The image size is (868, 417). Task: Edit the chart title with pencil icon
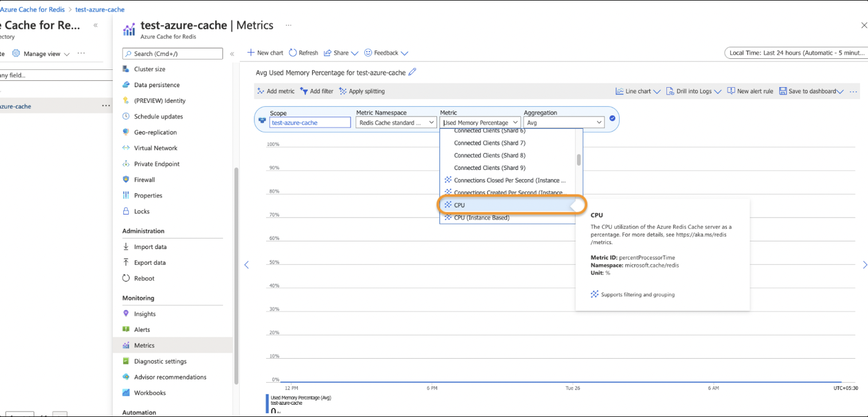coord(413,72)
